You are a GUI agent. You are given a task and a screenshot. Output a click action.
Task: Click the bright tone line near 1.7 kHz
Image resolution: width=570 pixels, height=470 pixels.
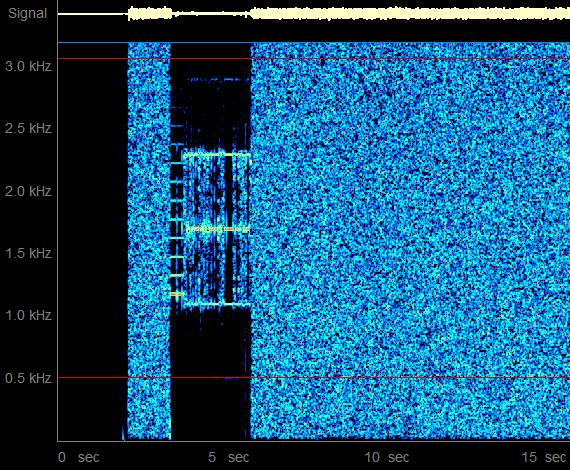(x=218, y=229)
